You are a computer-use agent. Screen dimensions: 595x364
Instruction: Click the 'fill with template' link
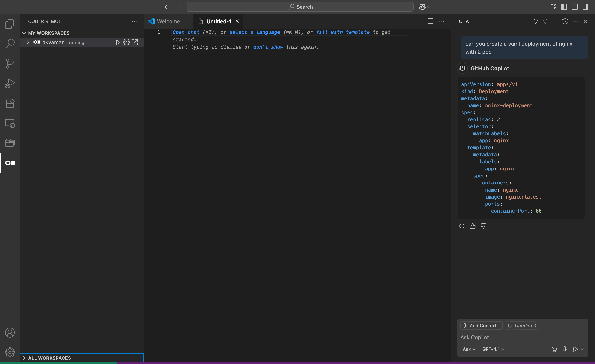(x=343, y=32)
